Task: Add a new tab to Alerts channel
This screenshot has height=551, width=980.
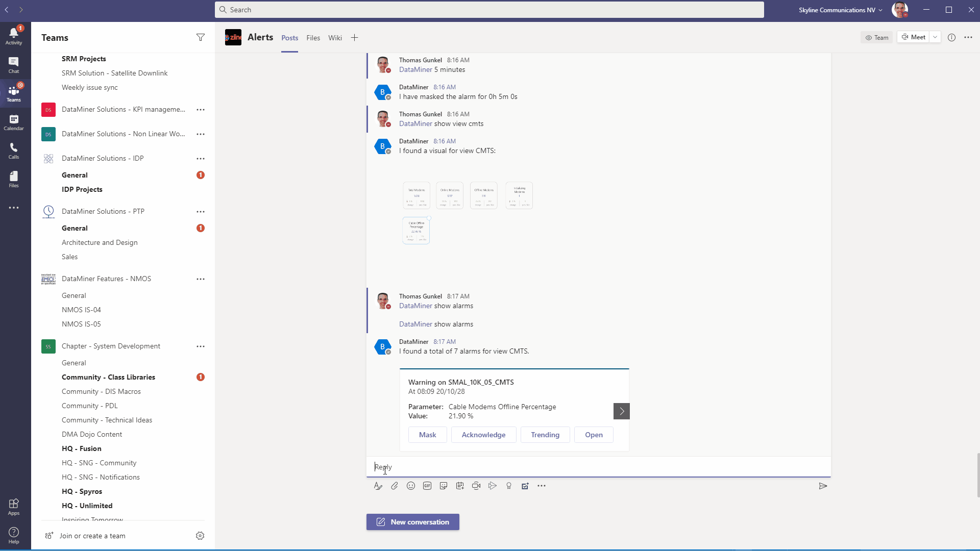Action: click(x=354, y=38)
